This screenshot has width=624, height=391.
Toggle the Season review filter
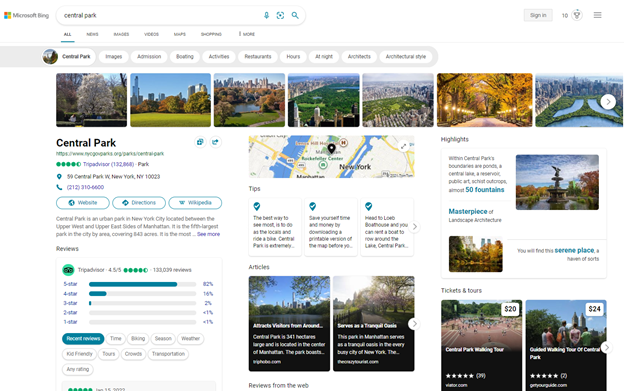pos(163,339)
